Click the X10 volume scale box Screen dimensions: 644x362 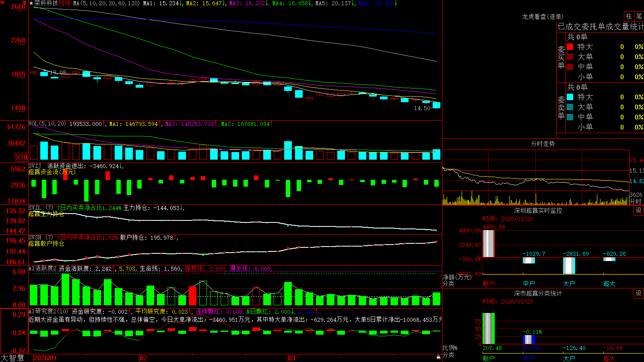(21, 157)
